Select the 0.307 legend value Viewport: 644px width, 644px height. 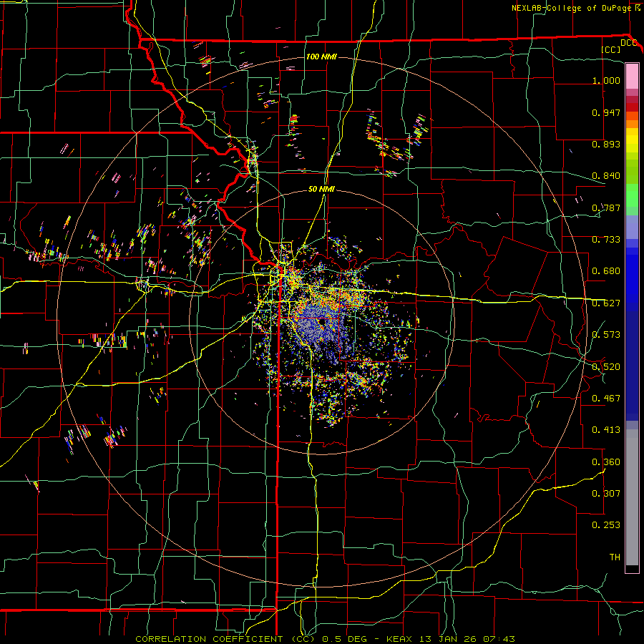coord(606,494)
